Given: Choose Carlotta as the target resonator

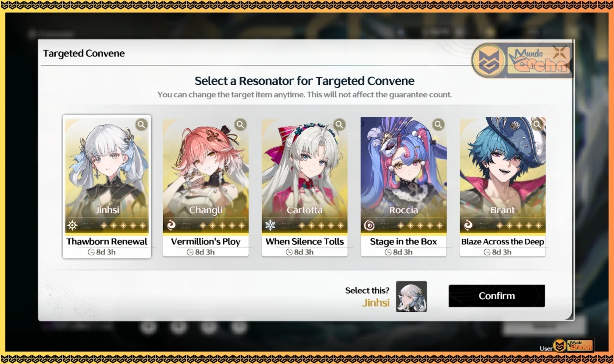Looking at the screenshot, I should coord(305,187).
